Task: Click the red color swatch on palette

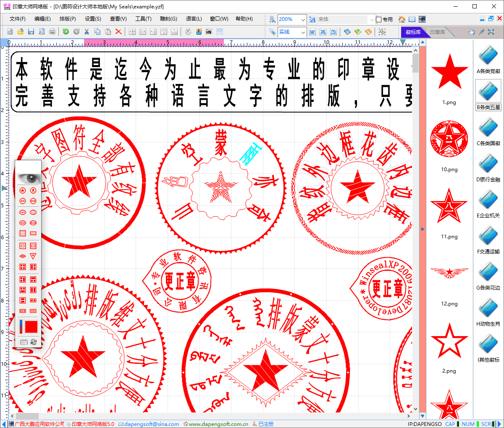Action: coord(31,326)
